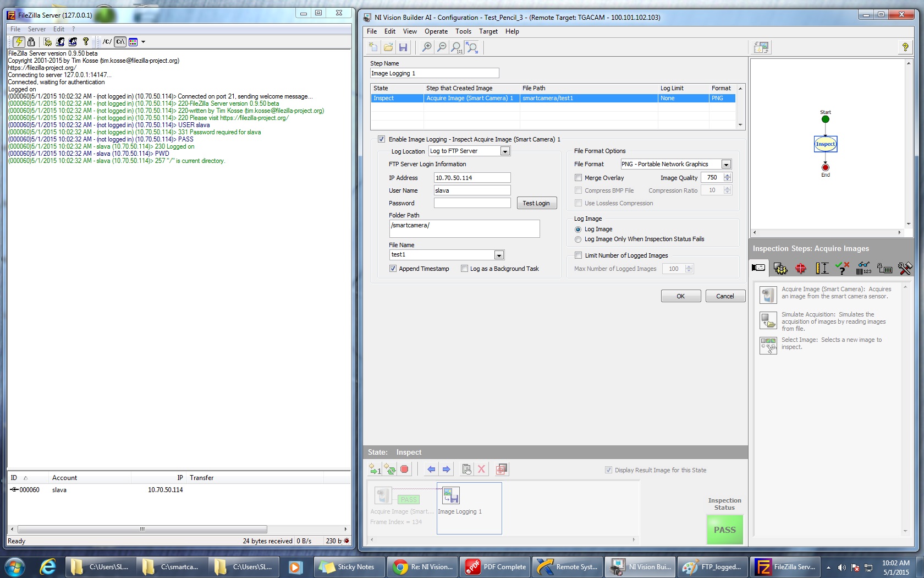Click the FileZilla horizontal scrollbar thumb
924x578 pixels.
point(142,530)
